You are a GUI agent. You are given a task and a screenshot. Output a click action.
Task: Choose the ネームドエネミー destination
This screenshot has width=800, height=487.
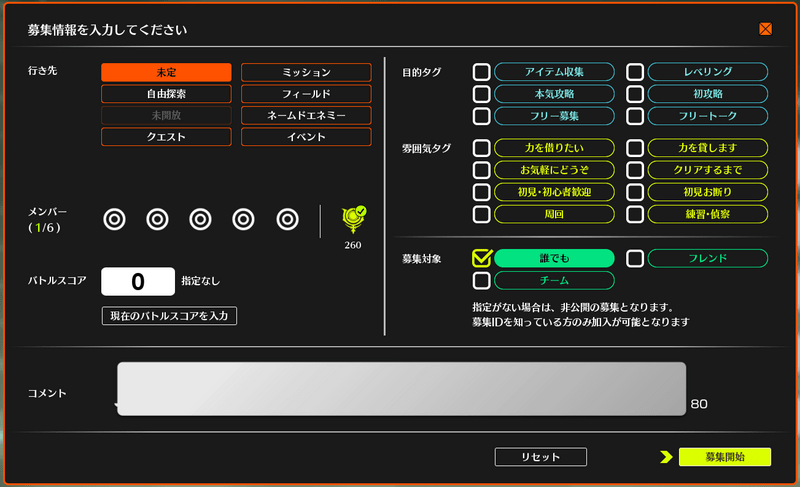click(306, 115)
